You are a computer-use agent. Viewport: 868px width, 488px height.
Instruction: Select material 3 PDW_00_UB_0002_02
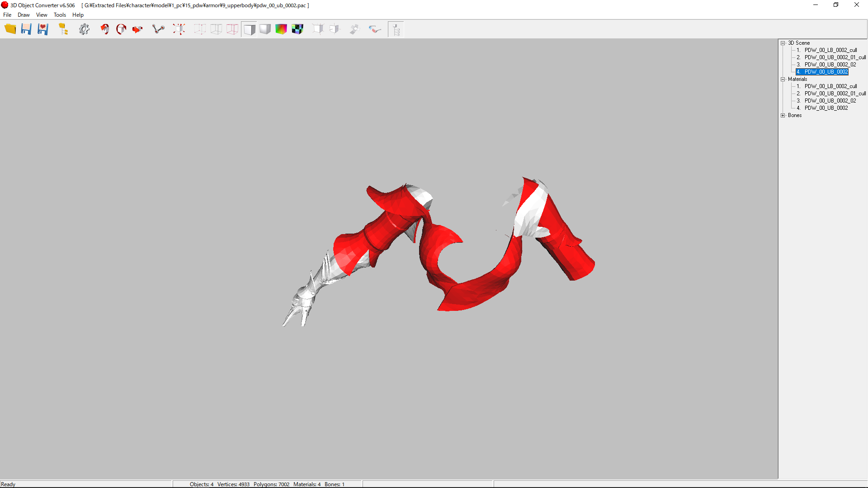point(830,101)
